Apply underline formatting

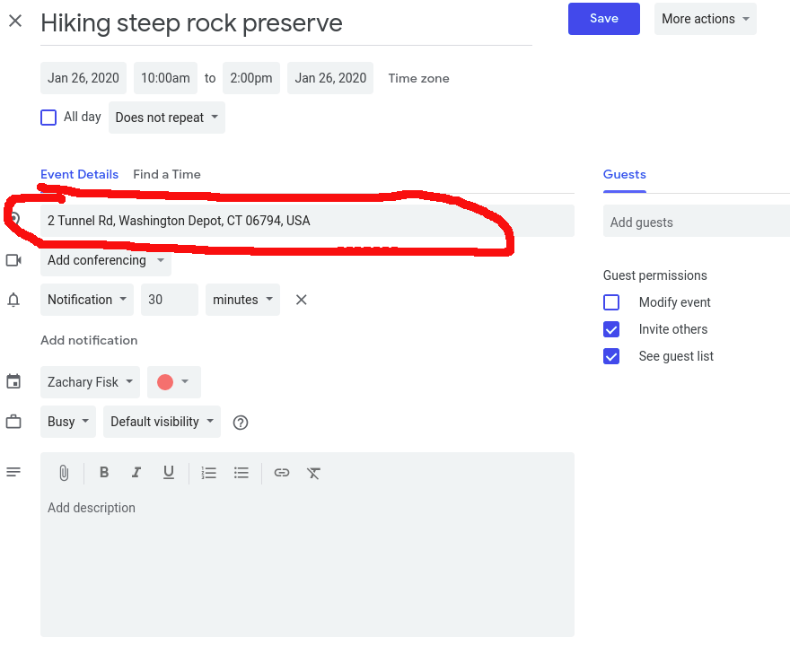(x=168, y=473)
